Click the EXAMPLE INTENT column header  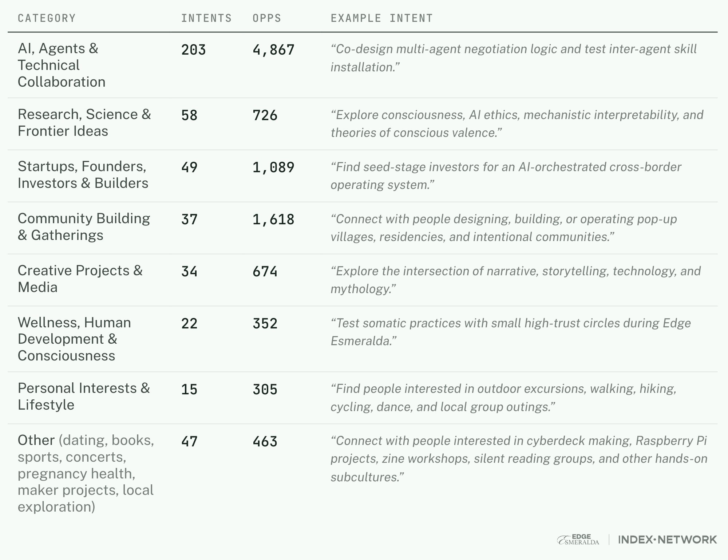(x=381, y=18)
